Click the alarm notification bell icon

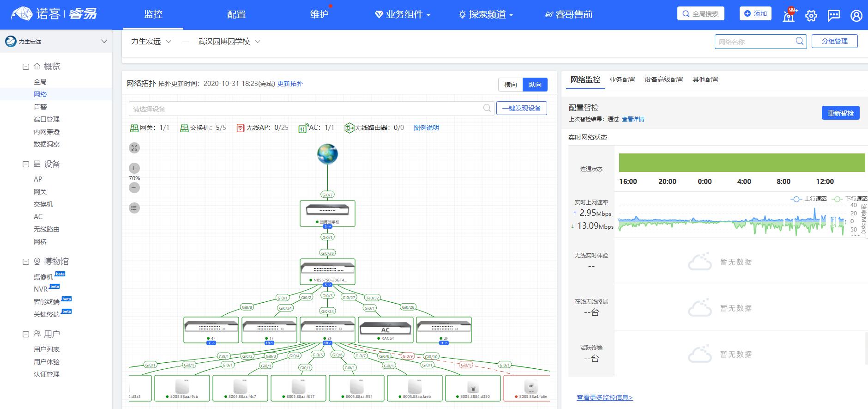(x=789, y=16)
